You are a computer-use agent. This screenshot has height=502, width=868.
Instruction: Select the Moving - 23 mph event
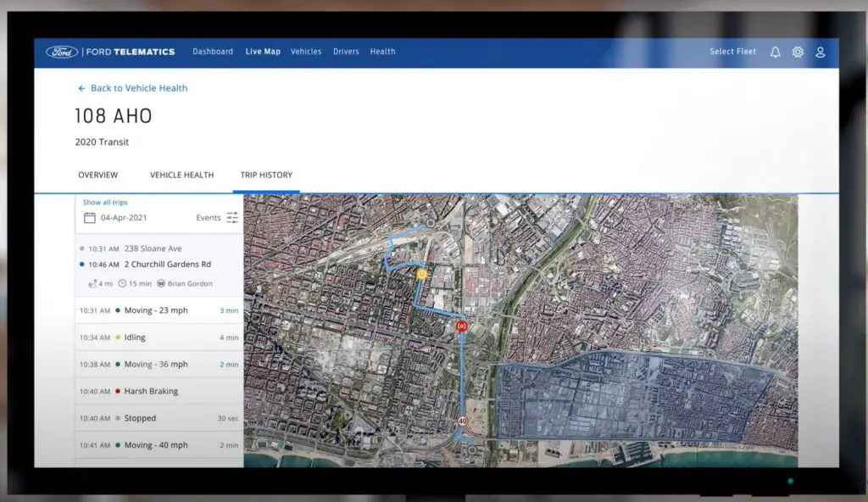159,310
